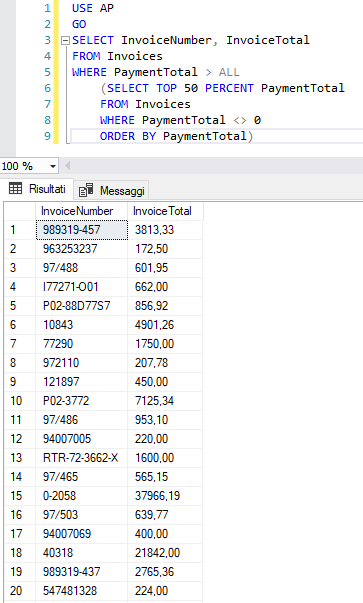
Task: Select cell 601,95
Action: coord(165,268)
